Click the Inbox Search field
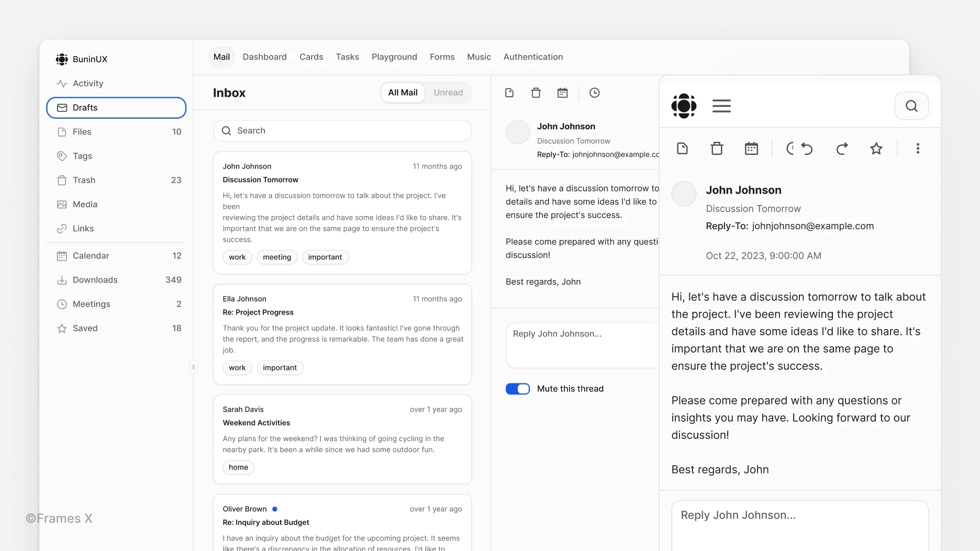 coord(342,131)
